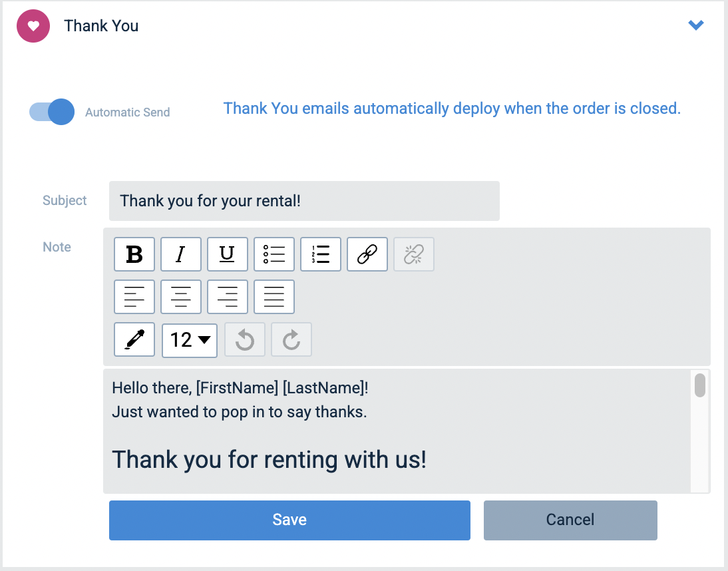Apply italic formatting to note text

pyautogui.click(x=181, y=254)
